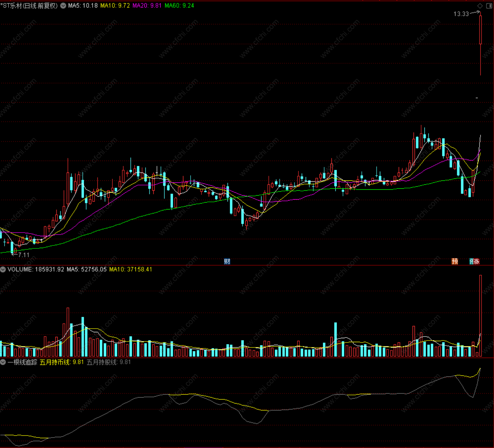
Task: Open the 一根线追踪 indicator dropdown arrow
Action: pyautogui.click(x=3, y=362)
